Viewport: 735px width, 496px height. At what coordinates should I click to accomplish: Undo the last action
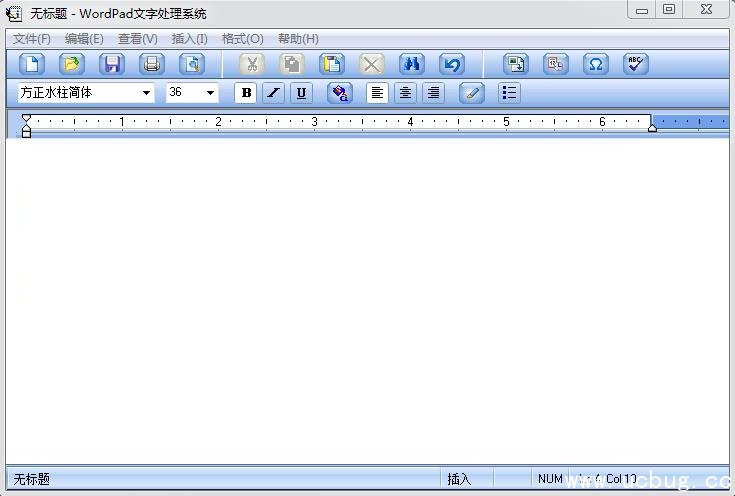[452, 64]
